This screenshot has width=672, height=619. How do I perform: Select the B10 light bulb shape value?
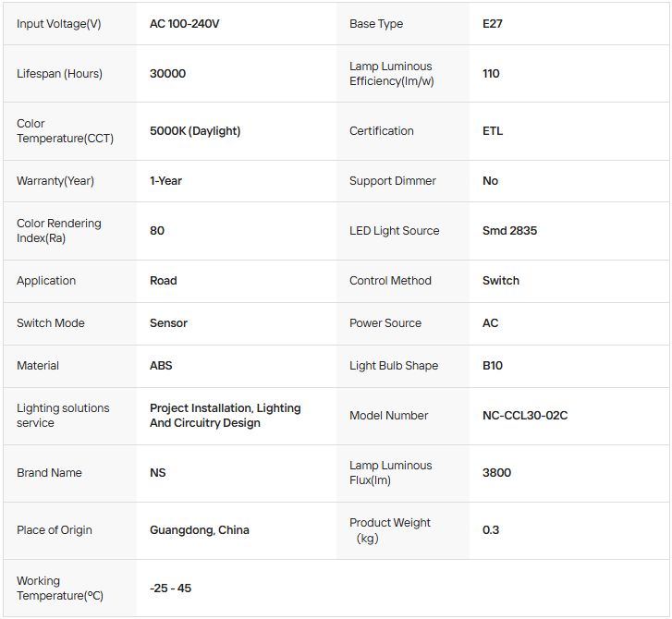493,366
